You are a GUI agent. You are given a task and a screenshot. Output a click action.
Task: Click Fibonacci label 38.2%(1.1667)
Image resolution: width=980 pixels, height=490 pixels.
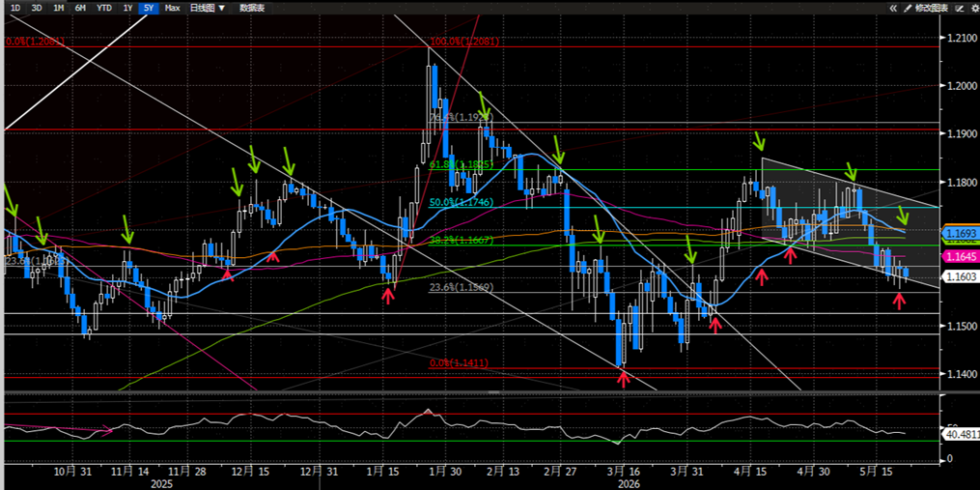click(x=460, y=241)
